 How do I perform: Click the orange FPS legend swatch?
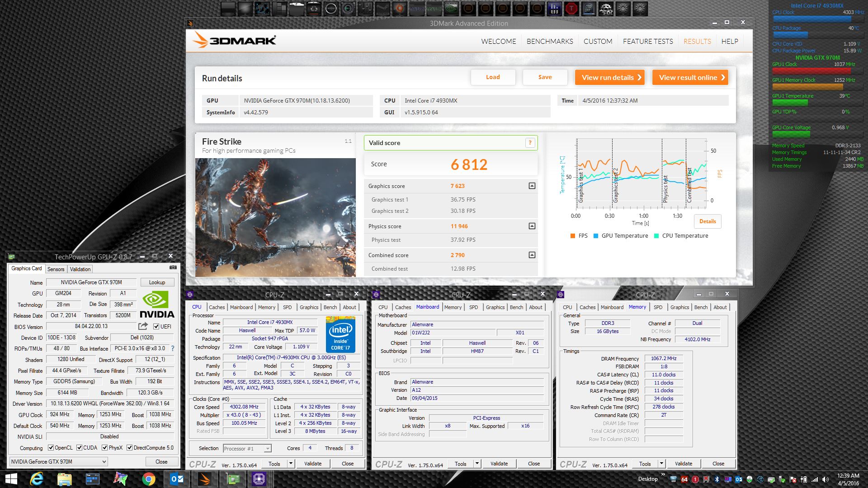click(573, 236)
